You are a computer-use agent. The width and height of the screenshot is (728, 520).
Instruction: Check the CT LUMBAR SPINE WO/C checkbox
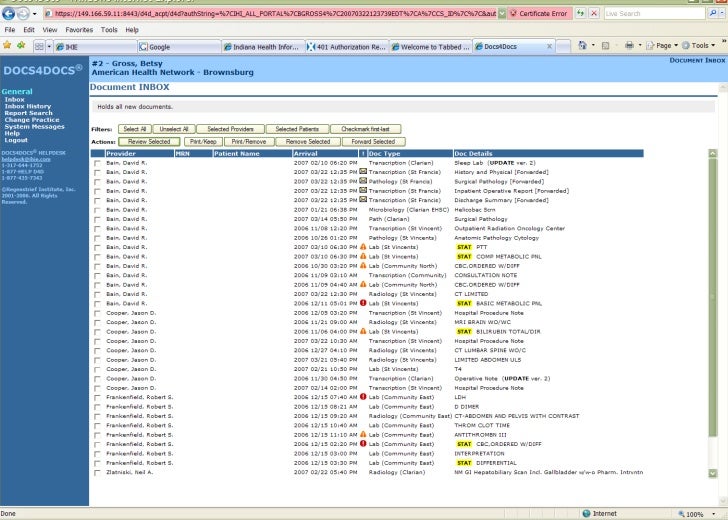(x=97, y=351)
